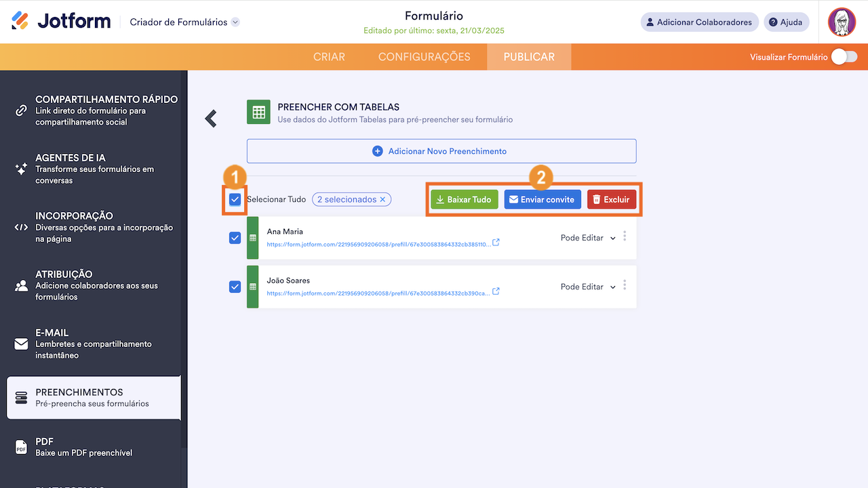This screenshot has height=488, width=868.
Task: Open the user profile avatar
Action: [842, 22]
